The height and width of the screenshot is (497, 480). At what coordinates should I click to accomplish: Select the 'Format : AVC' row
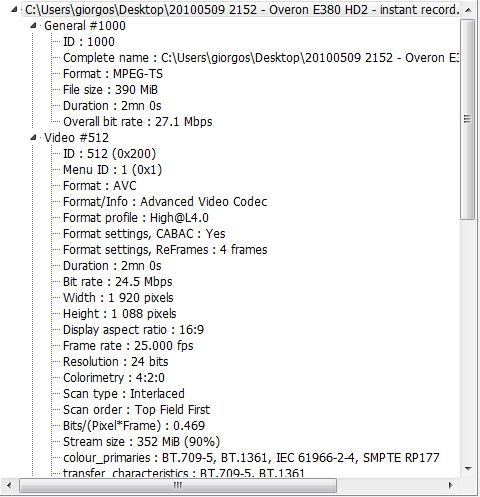point(100,186)
